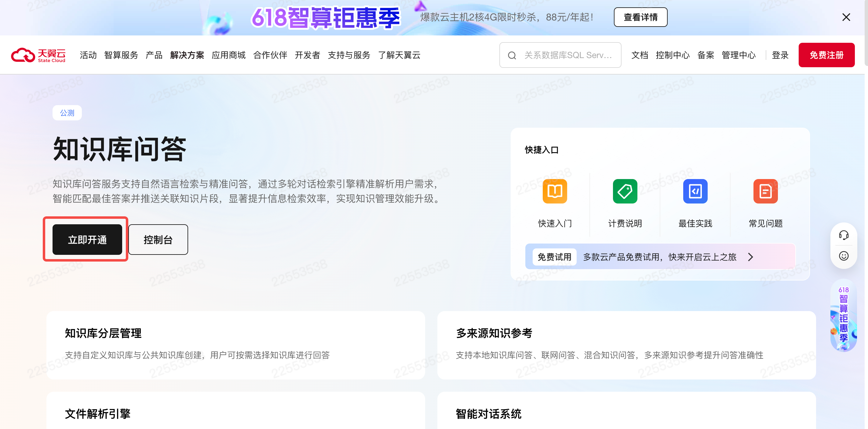Expand the 解决方案 navigation menu
The height and width of the screenshot is (429, 868).
[x=187, y=55]
